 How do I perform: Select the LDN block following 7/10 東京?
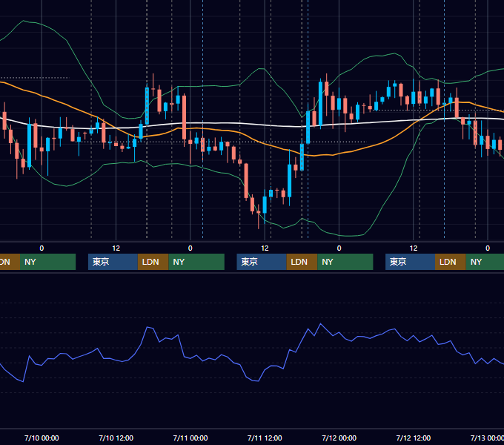click(x=153, y=262)
